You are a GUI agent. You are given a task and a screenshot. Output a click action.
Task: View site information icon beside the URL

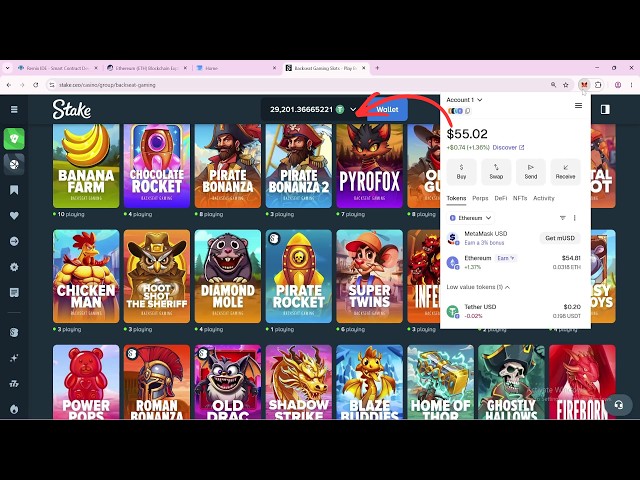pos(52,85)
